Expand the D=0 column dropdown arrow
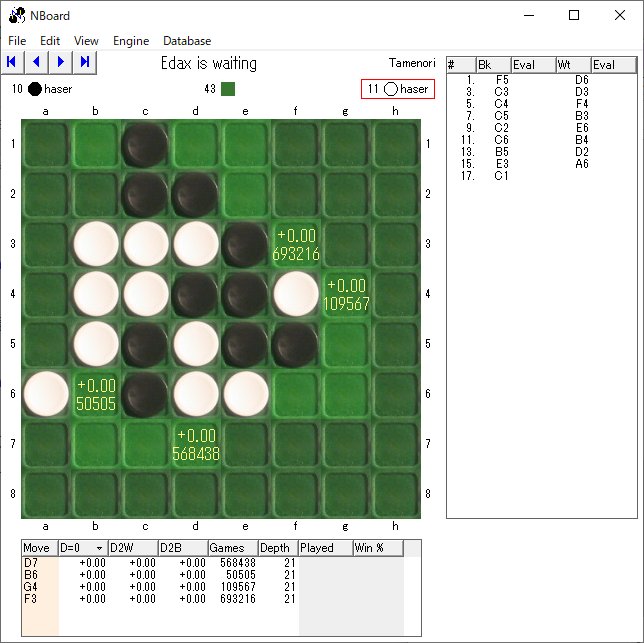644x643 pixels. [99, 548]
